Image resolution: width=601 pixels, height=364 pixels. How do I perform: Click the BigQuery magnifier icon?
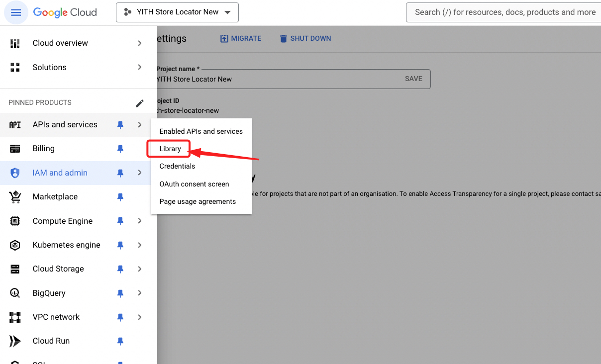15,293
